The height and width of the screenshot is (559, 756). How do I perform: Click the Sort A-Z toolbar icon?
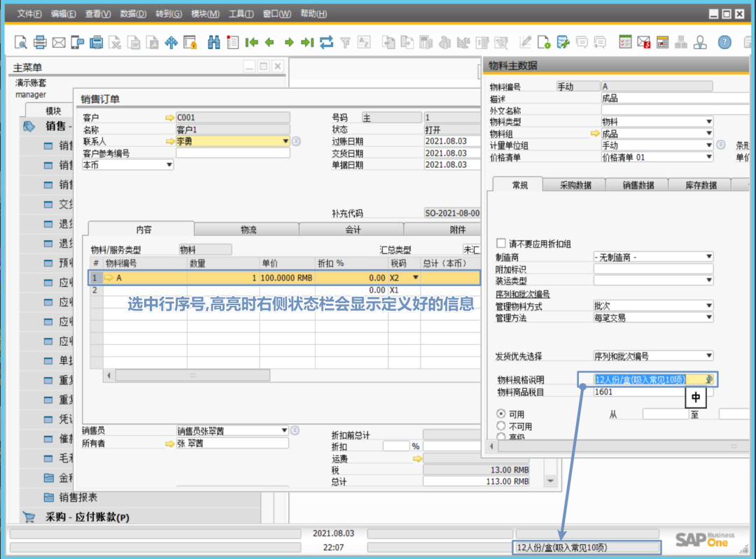(x=364, y=43)
